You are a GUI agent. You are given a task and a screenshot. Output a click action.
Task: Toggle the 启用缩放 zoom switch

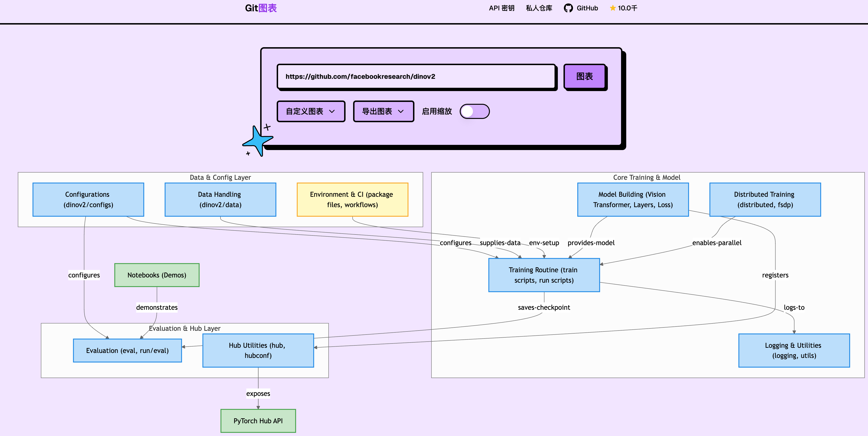point(474,111)
